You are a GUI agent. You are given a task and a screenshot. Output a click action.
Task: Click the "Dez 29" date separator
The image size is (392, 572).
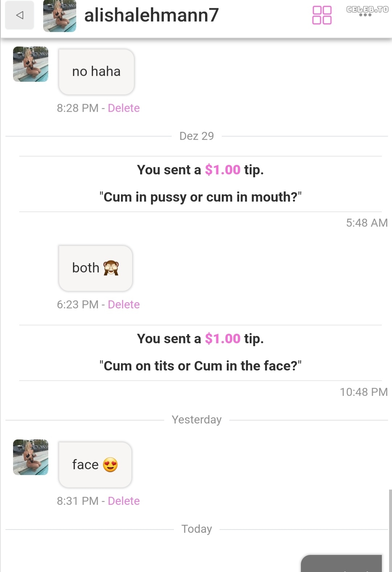[196, 136]
